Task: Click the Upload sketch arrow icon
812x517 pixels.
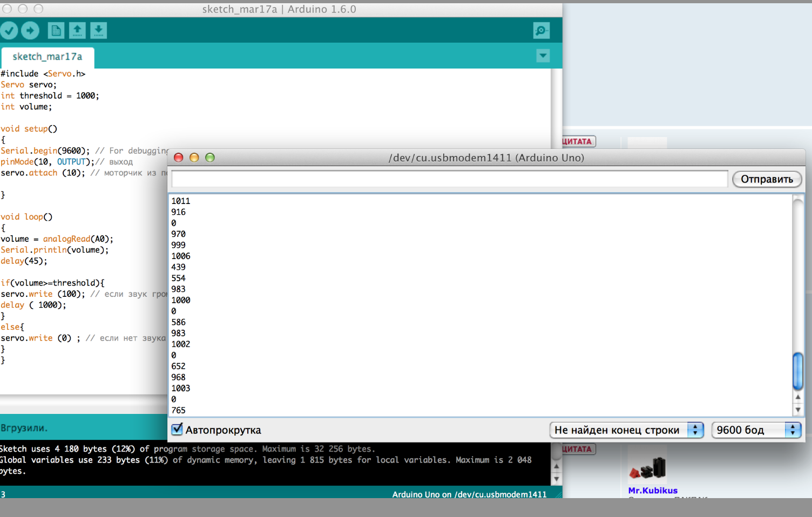Action: tap(30, 31)
